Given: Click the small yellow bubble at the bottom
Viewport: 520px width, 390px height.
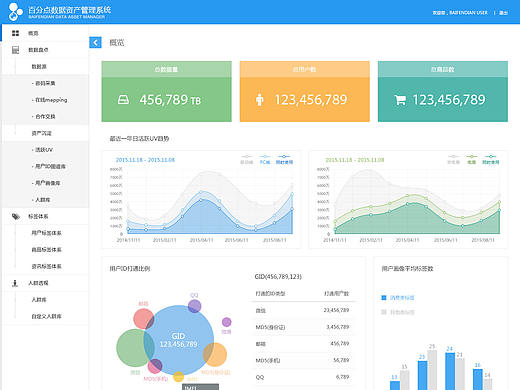Looking at the screenshot, I should 178,377.
